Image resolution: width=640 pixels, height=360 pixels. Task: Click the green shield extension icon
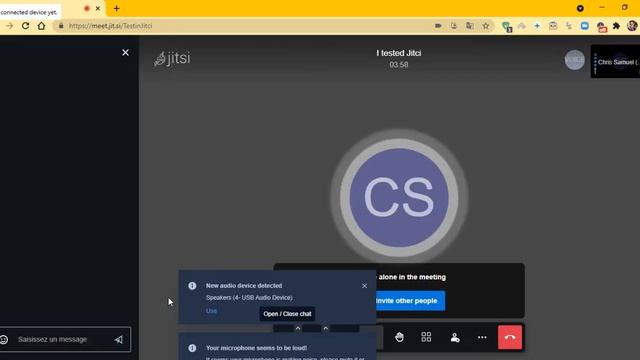(507, 27)
